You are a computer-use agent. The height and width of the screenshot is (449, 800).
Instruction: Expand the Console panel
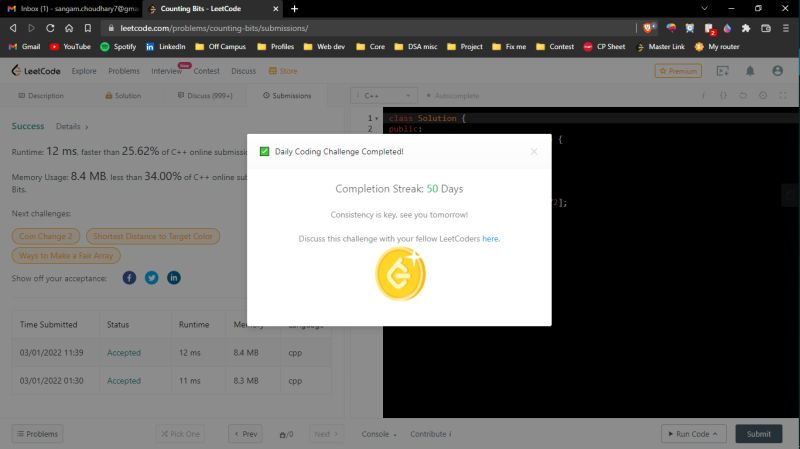[x=379, y=434]
